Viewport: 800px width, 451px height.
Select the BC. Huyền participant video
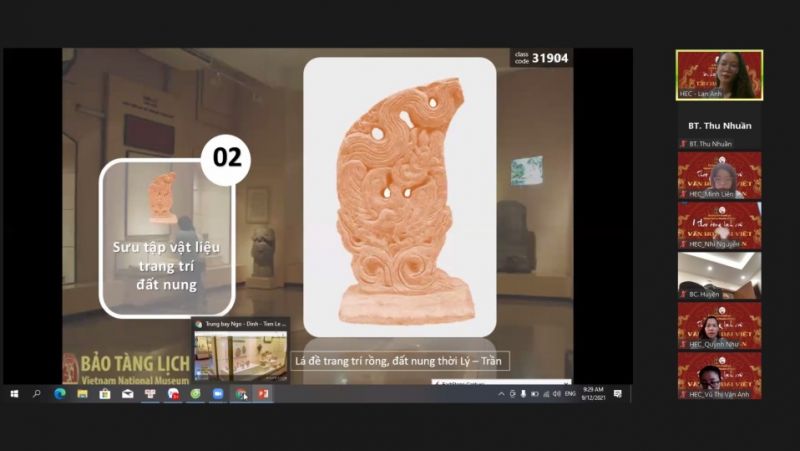click(x=719, y=275)
